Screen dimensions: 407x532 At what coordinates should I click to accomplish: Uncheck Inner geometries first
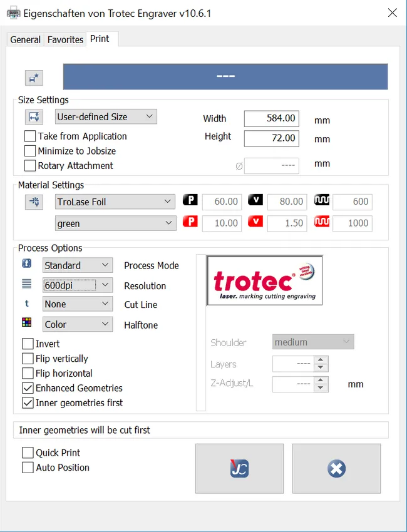point(28,403)
